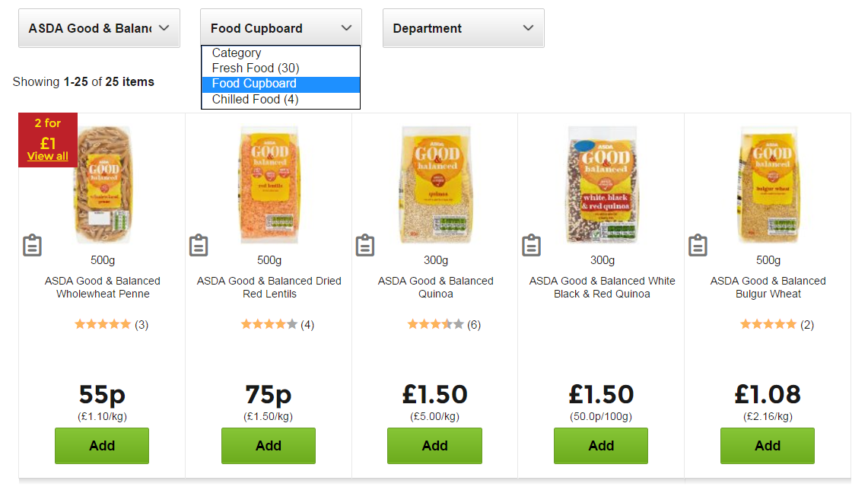Viewport: 868px width, 490px height.
Task: Click the shopping list icon for Quinoa
Action: point(364,245)
